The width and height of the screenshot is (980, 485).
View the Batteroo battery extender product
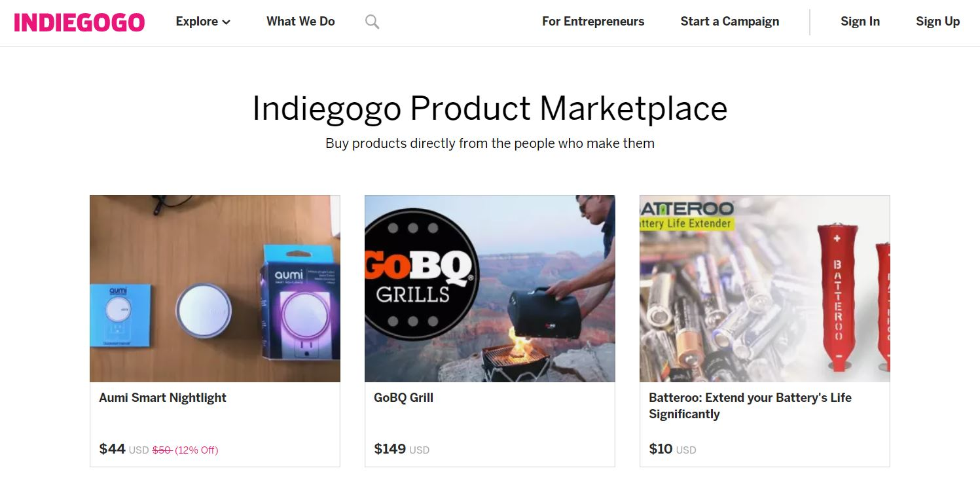pyautogui.click(x=750, y=404)
